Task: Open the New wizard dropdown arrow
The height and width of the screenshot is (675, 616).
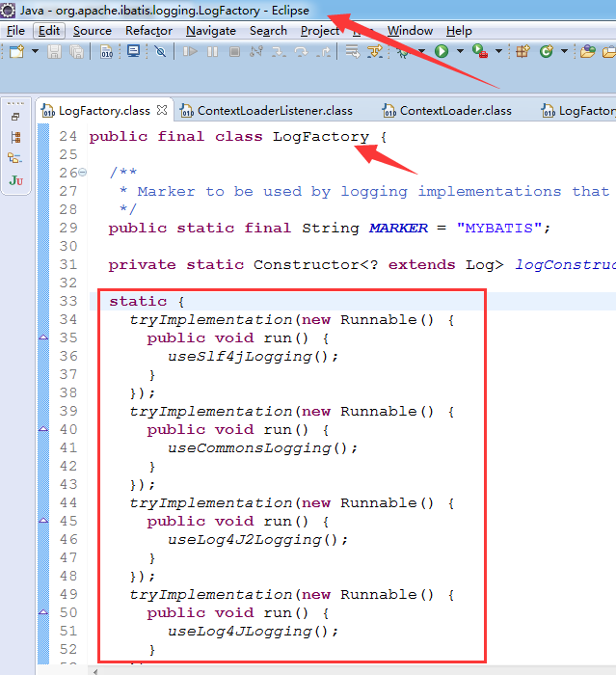Action: tap(35, 52)
